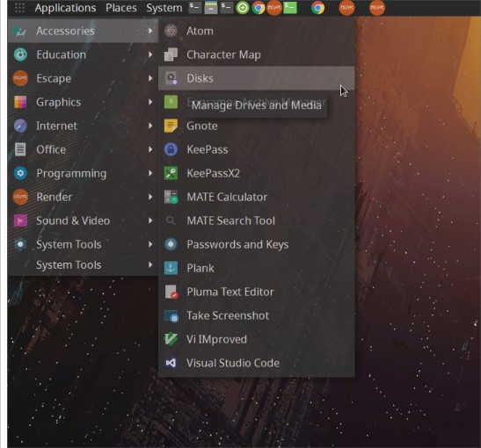This screenshot has height=448, width=481.
Task: Click the yellow Gnote note icon
Action: click(171, 126)
